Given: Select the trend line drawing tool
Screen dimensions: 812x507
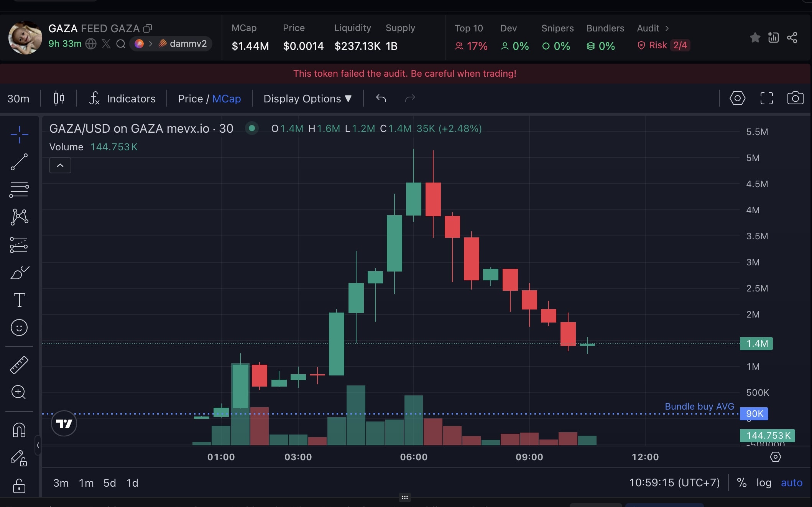Looking at the screenshot, I should tap(19, 162).
